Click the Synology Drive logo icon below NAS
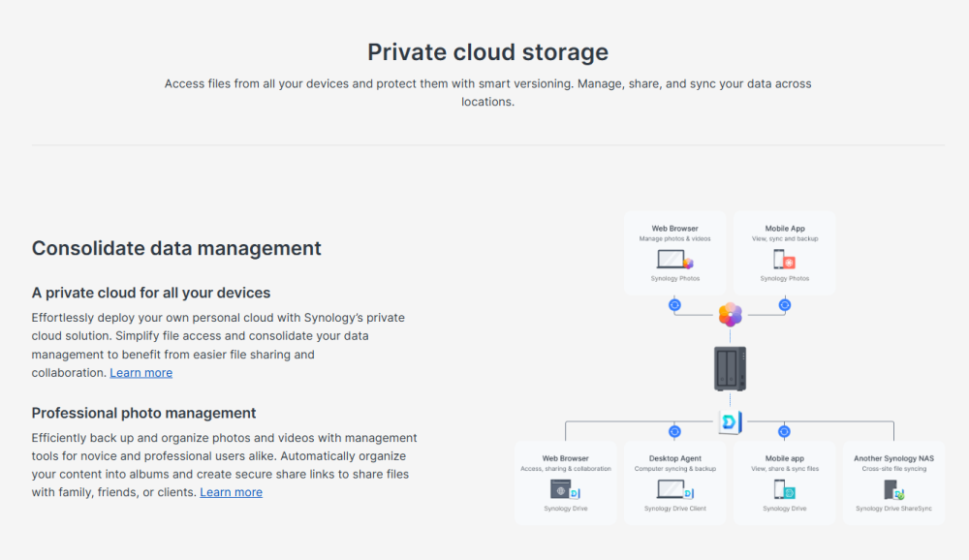969x560 pixels. 730,422
